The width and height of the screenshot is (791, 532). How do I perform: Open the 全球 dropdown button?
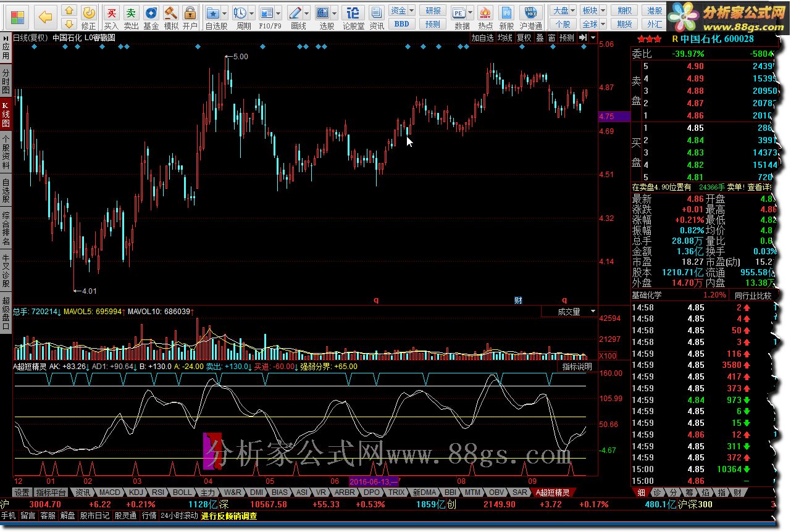click(593, 24)
